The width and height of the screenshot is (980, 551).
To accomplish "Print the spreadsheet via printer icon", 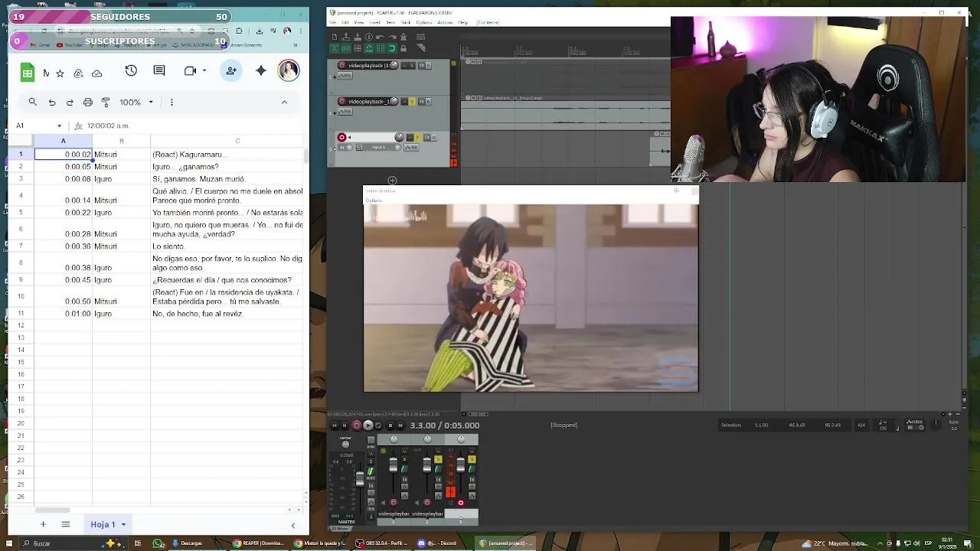I will tap(88, 102).
